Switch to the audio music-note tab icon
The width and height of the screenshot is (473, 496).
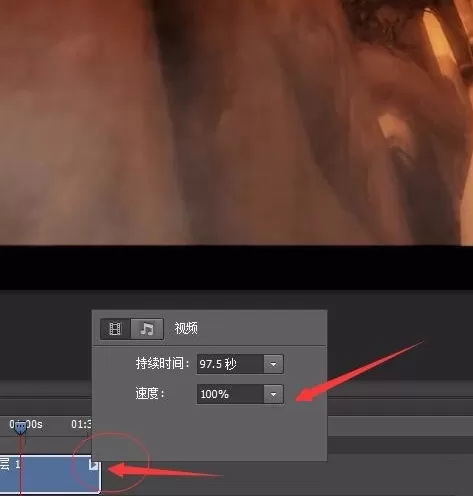147,329
